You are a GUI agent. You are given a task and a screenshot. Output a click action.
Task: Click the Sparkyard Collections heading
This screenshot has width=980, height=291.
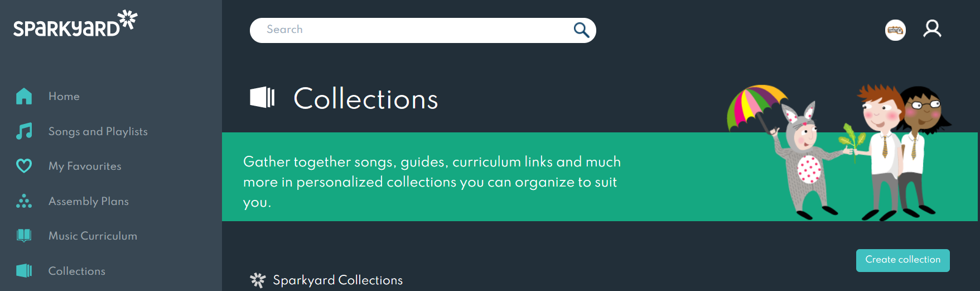pyautogui.click(x=337, y=280)
